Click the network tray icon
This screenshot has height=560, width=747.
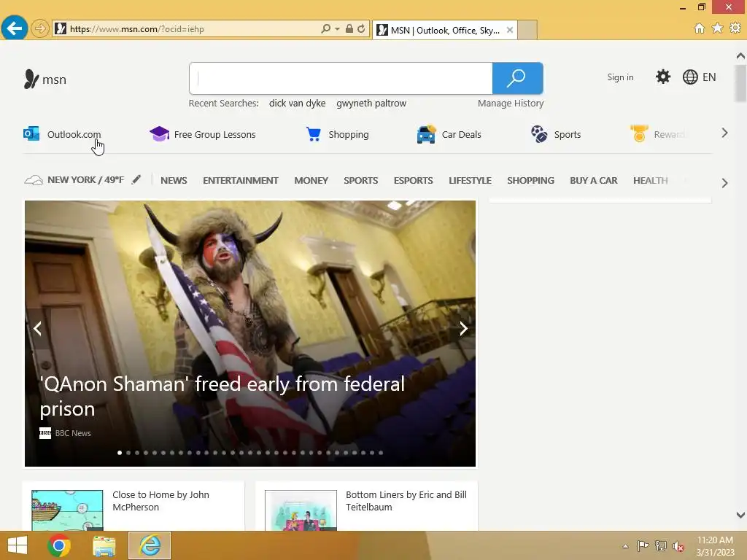[x=661, y=545]
